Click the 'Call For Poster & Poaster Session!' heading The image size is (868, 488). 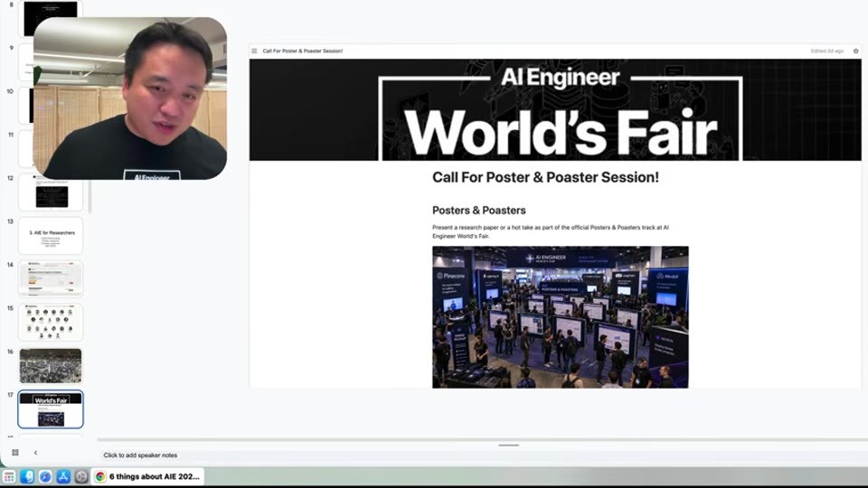coord(545,178)
